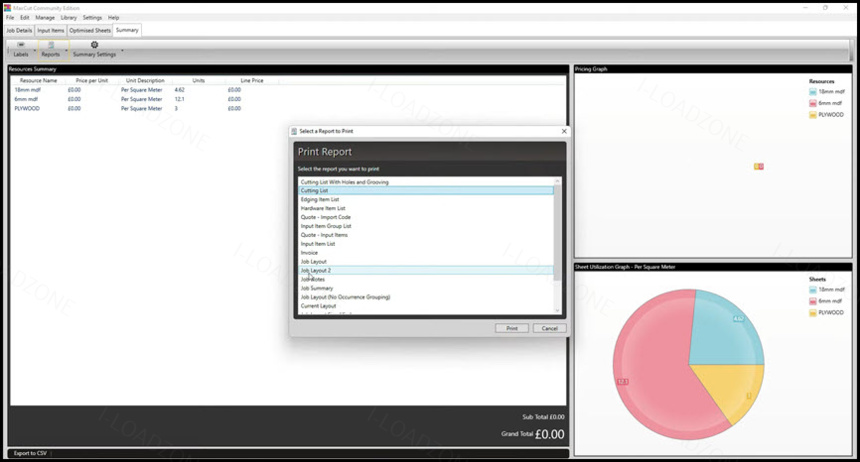Screen dimensions: 860x462
Task: Select the Job Summary report
Action: click(x=426, y=288)
